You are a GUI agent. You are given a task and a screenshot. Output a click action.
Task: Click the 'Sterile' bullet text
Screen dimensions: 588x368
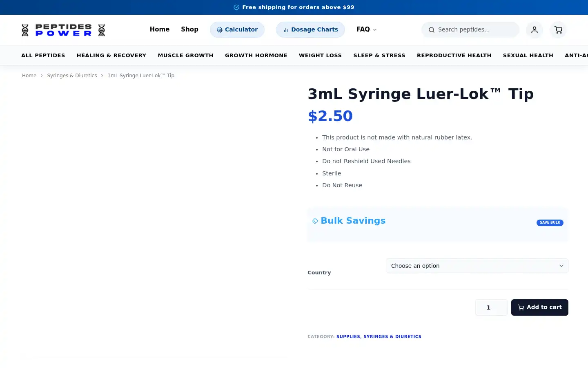pos(332,173)
